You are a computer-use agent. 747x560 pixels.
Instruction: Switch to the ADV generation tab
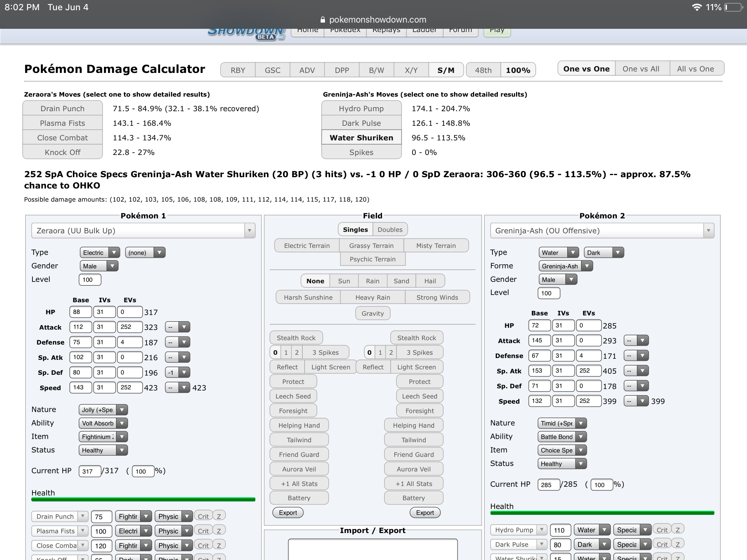pos(307,70)
